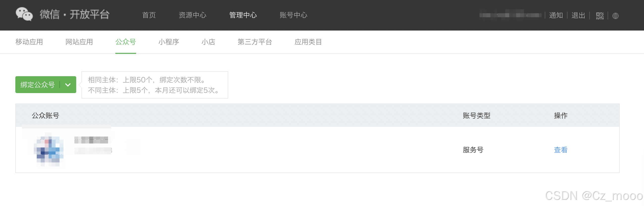
Task: Click the 绑定公众号 button
Action: point(38,85)
